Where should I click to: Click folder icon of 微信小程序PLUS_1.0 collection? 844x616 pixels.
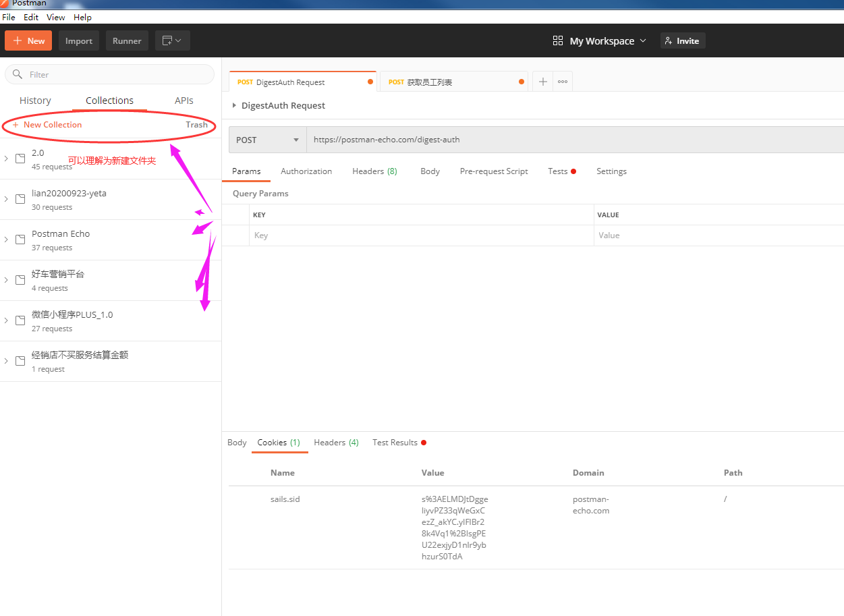[x=20, y=320]
